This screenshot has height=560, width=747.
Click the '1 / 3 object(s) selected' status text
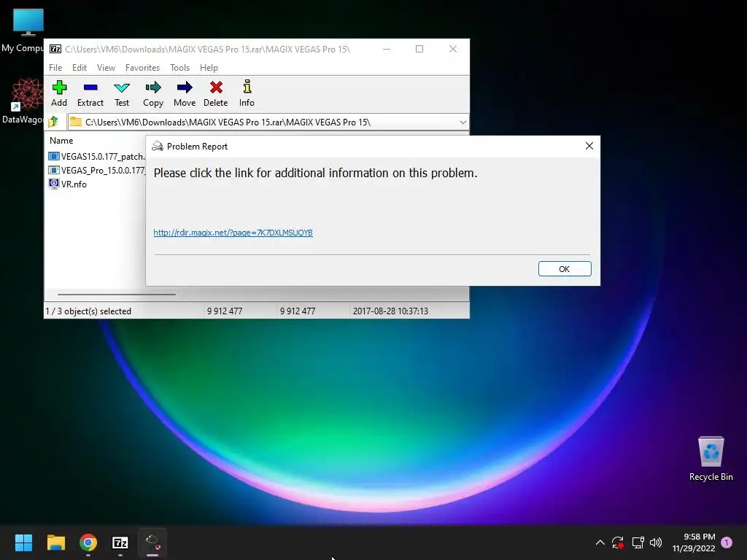(88, 311)
